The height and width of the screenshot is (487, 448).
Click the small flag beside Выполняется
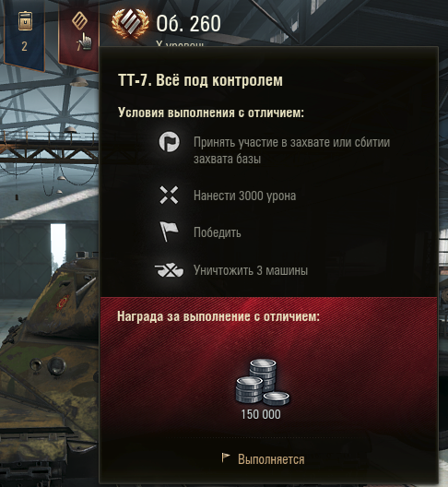(226, 457)
